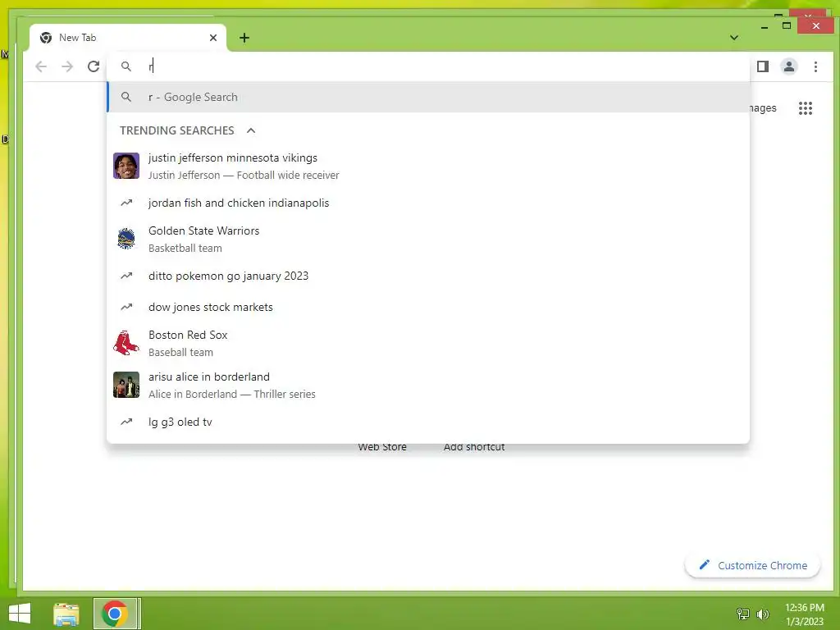Click the browser back arrow

coord(41,66)
